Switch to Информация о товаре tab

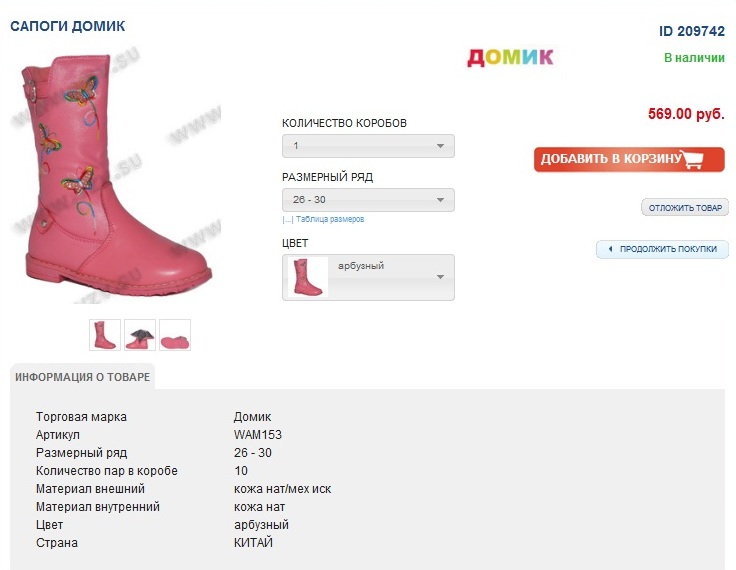(83, 377)
